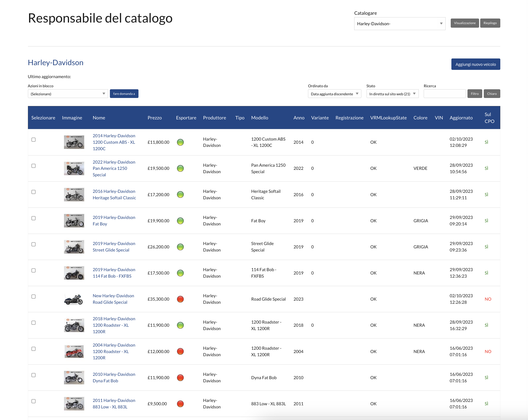This screenshot has width=528, height=420.
Task: Click into the Ricerca search field
Action: point(444,94)
